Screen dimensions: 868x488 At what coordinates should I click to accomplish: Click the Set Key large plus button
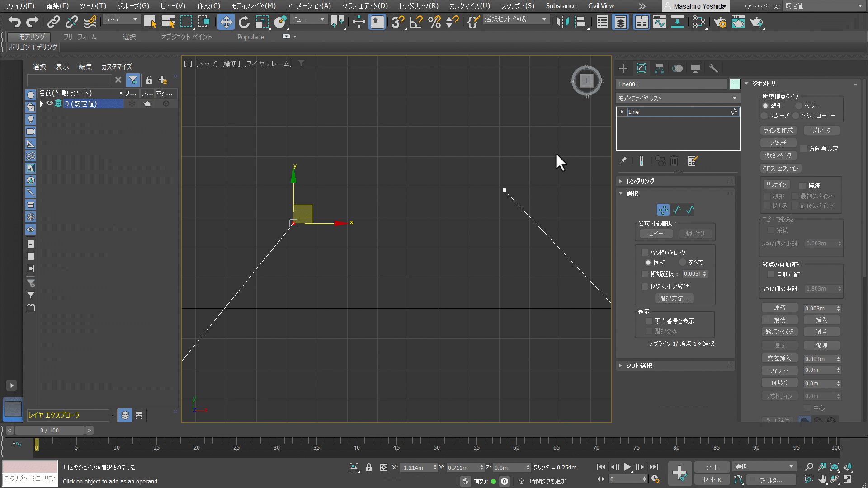pos(679,473)
